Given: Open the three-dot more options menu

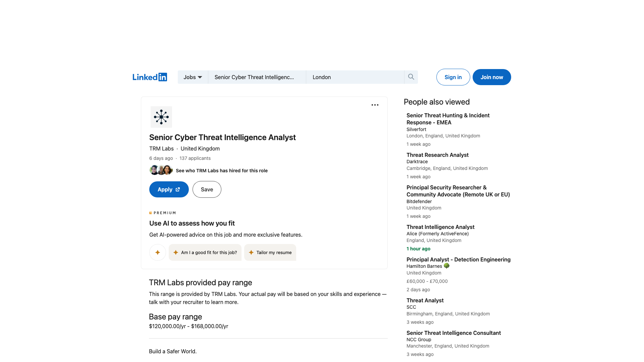Looking at the screenshot, I should coord(375,105).
